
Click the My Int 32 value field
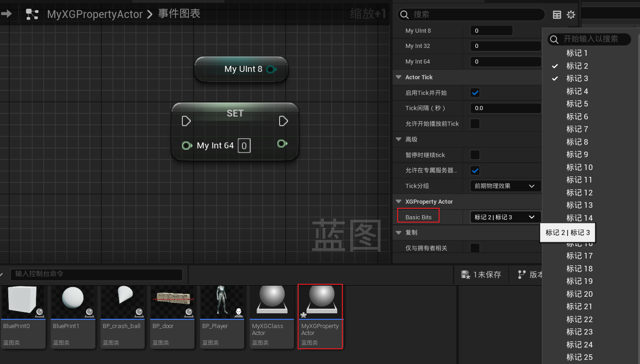pyautogui.click(x=505, y=46)
